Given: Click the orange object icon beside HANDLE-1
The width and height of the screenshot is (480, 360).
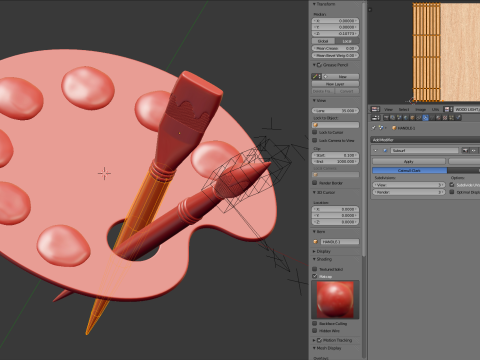Looking at the screenshot, I should point(394,128).
